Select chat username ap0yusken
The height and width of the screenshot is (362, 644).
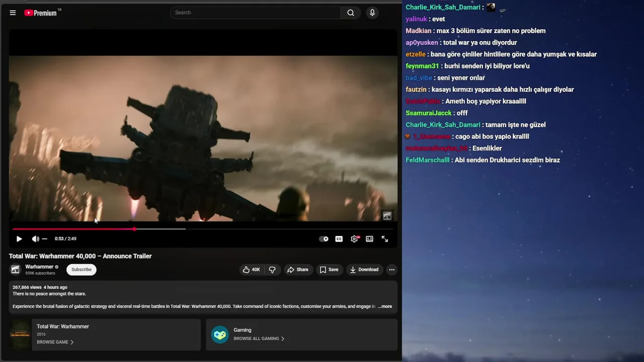coord(422,43)
